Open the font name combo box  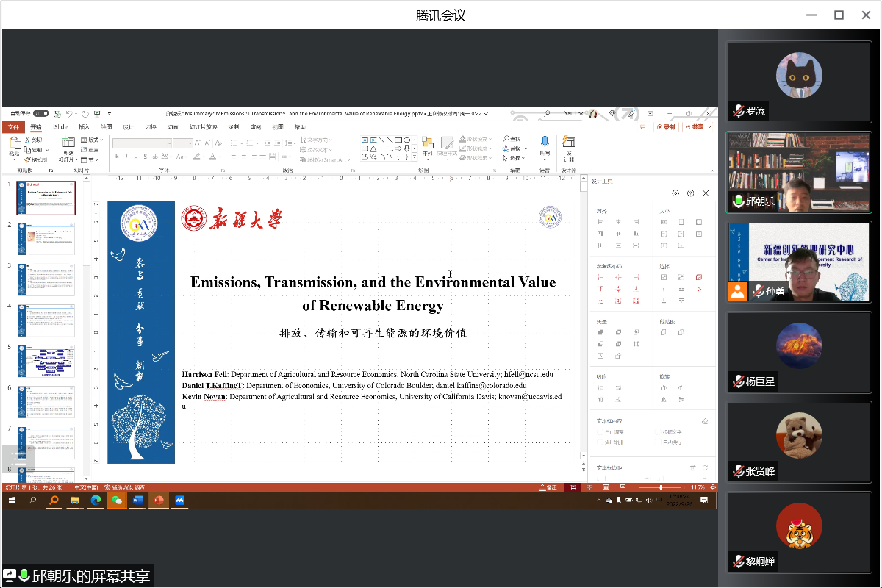(142, 143)
